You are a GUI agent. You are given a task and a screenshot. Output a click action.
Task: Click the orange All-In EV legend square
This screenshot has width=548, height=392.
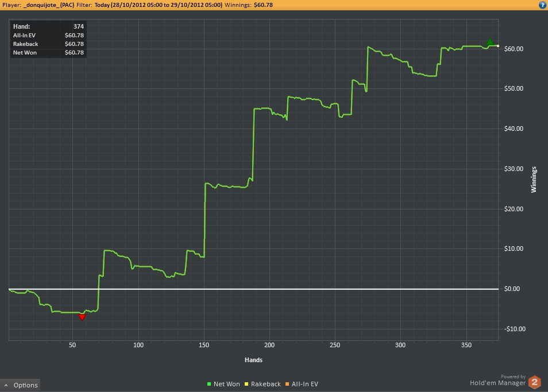pyautogui.click(x=287, y=384)
